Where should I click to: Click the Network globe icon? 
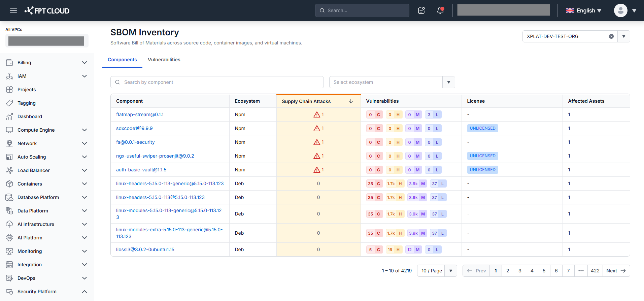9,143
